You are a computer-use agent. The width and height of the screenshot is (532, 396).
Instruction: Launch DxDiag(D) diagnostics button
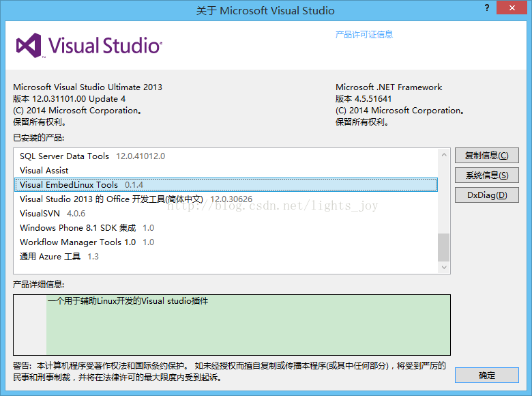click(x=486, y=195)
